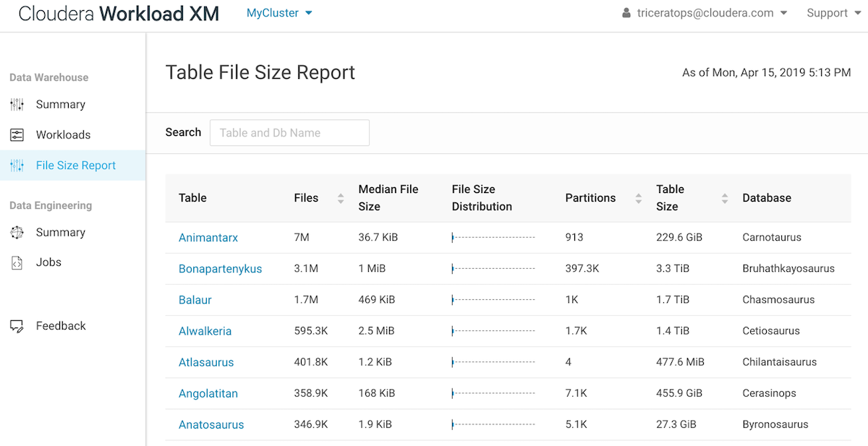The image size is (868, 446).
Task: Open the Animantarx table link
Action: click(208, 238)
